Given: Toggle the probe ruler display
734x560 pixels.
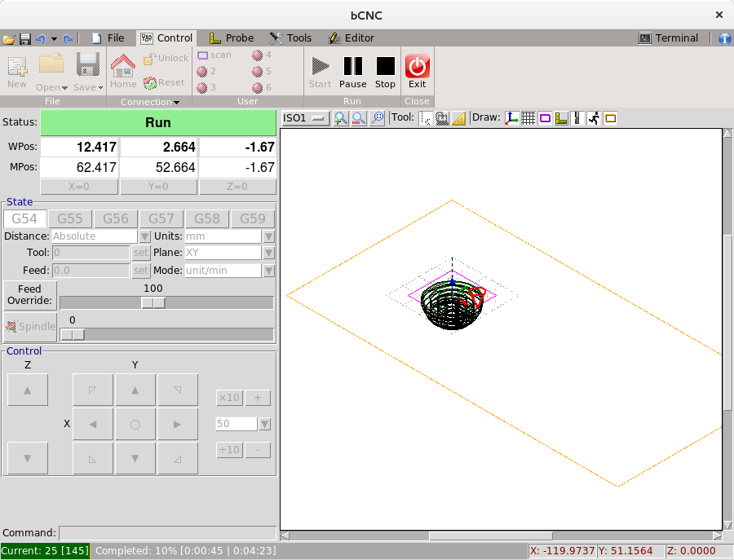Looking at the screenshot, I should (561, 118).
